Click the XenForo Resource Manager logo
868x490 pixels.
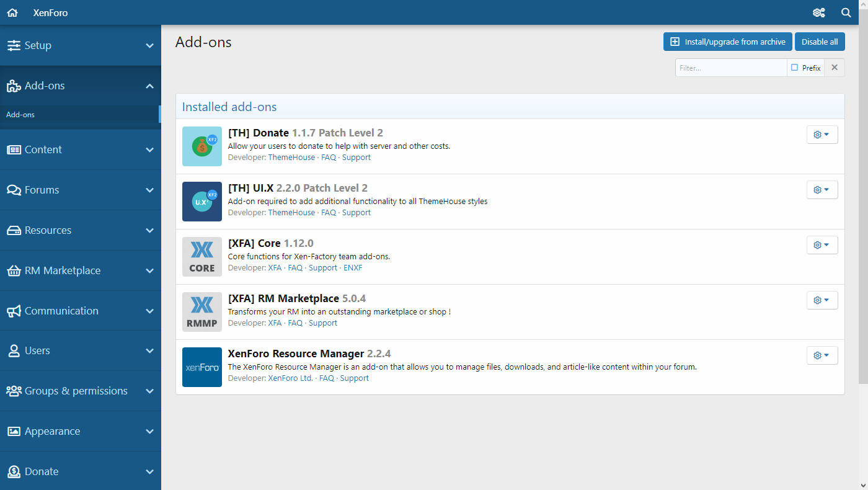coord(202,367)
